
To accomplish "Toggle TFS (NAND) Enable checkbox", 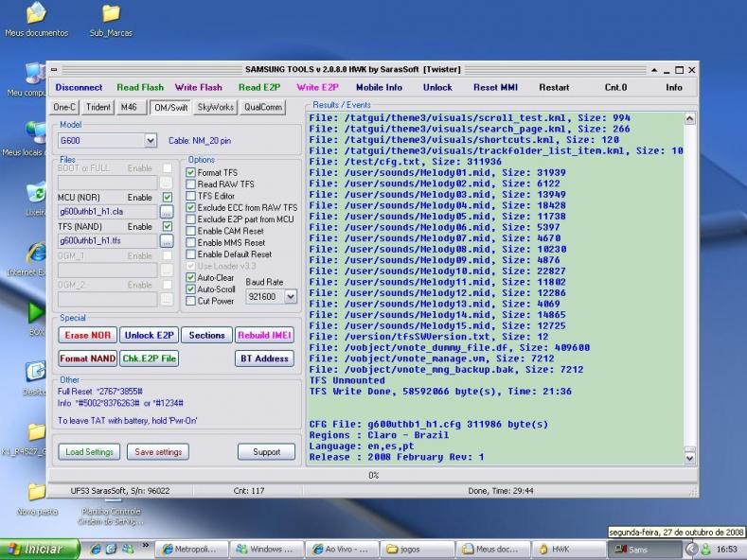I will coord(168,226).
